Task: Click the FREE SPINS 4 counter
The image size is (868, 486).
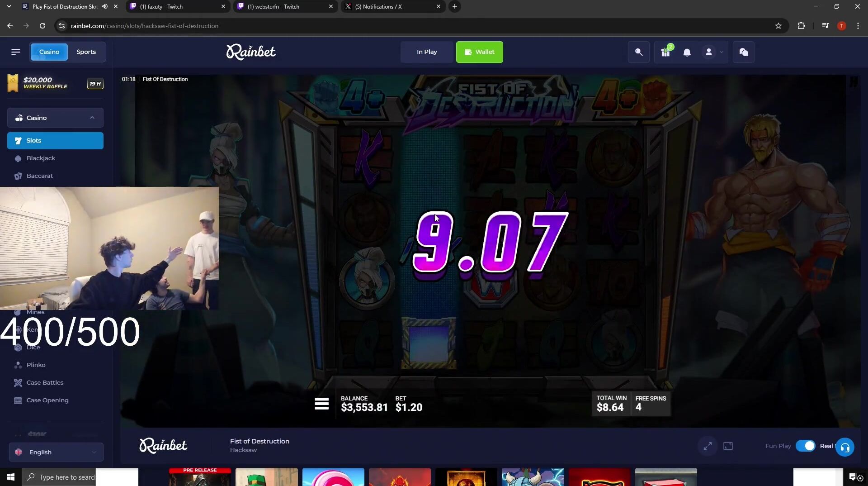Action: pos(650,404)
